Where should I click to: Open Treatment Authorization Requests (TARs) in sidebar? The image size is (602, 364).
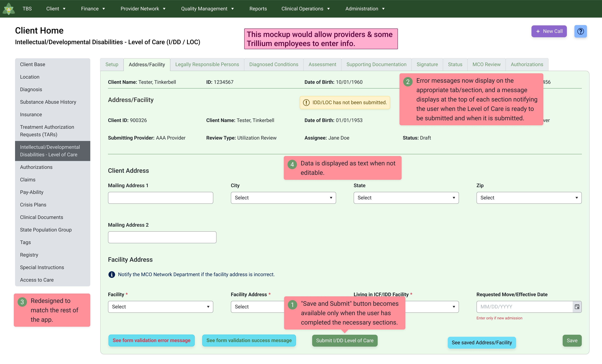(53, 131)
